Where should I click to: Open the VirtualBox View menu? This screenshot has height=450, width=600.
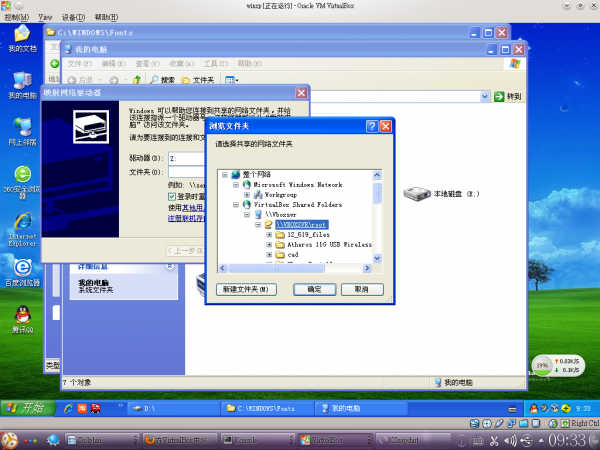45,17
